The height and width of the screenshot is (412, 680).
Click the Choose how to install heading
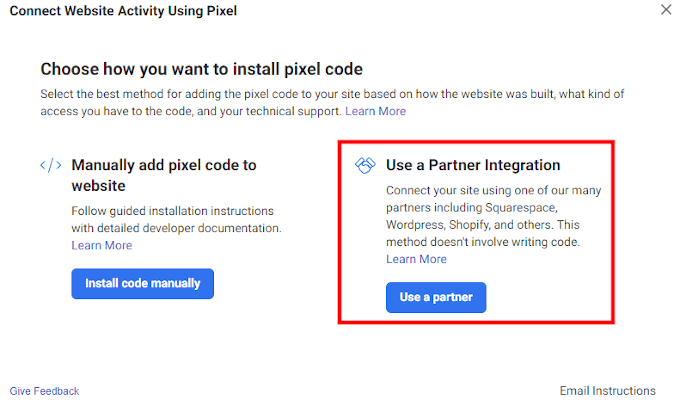[201, 69]
